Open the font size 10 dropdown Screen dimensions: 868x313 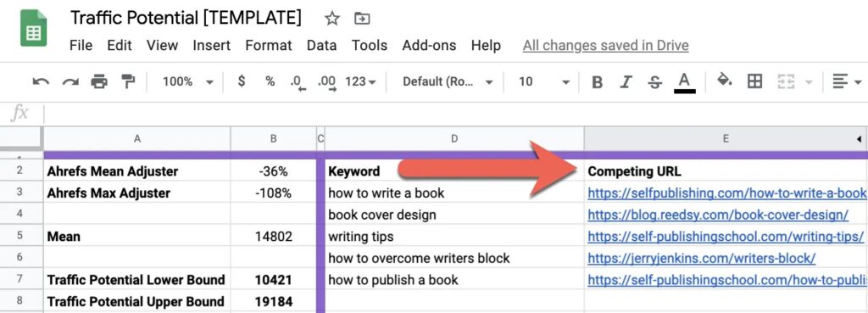(544, 82)
